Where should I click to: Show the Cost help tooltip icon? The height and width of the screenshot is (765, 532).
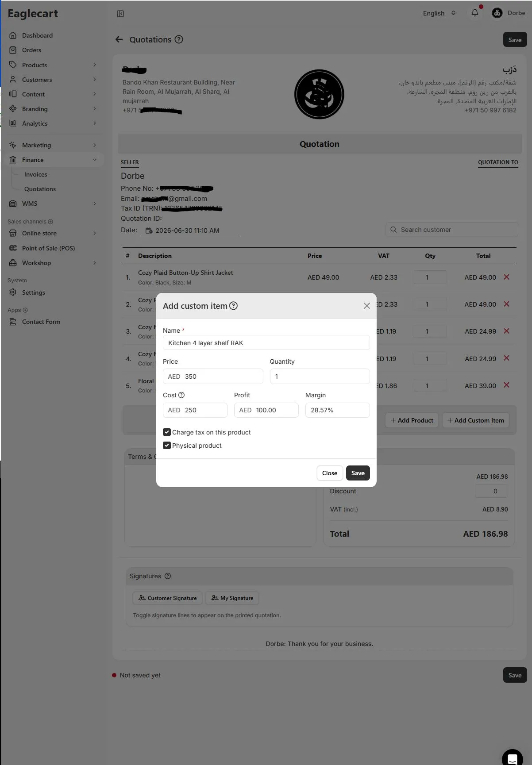[181, 395]
